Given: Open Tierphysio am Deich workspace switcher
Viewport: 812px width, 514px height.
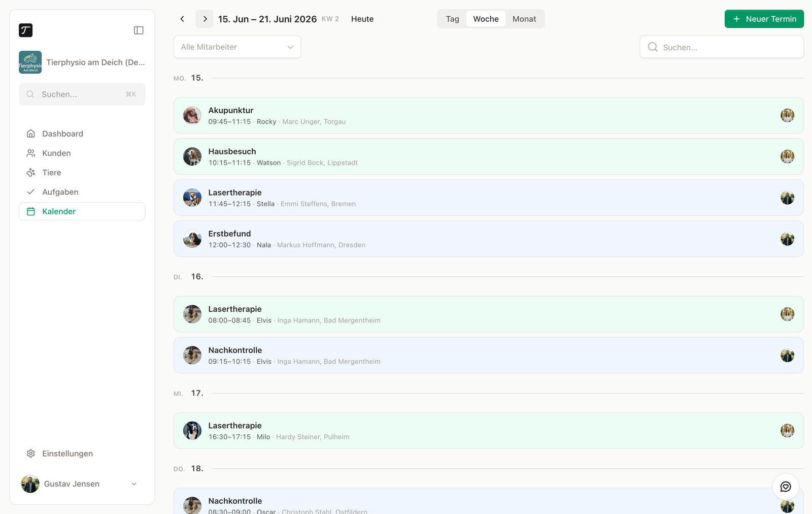Looking at the screenshot, I should 82,62.
